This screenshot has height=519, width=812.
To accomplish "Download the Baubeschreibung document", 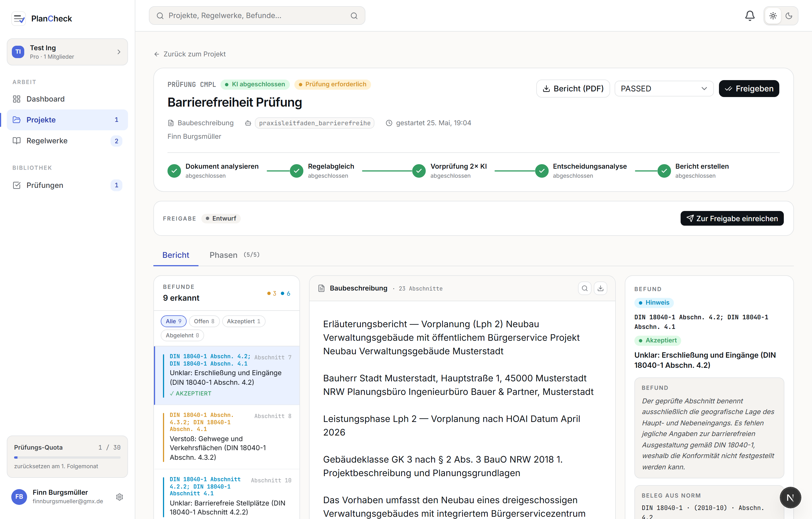I will (600, 288).
